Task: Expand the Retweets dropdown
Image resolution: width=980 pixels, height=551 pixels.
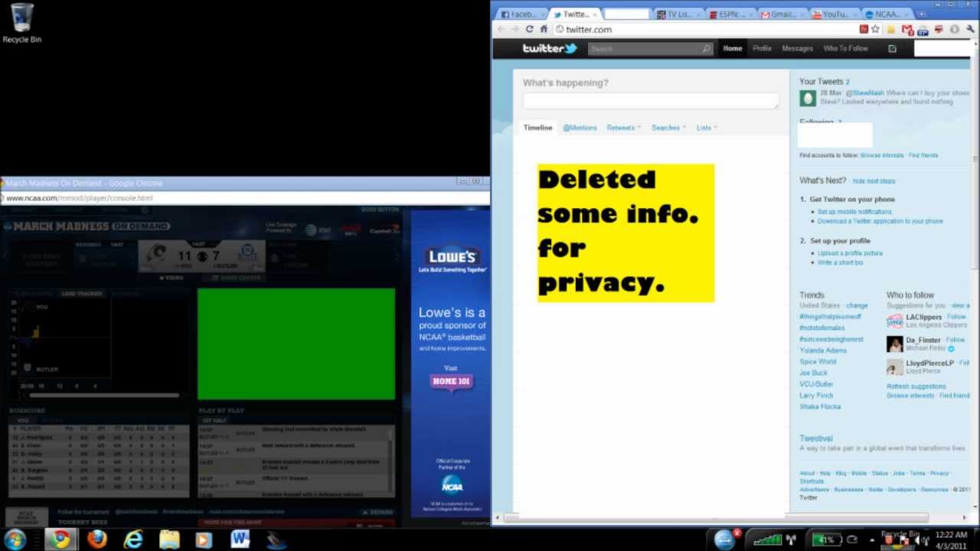Action: click(x=624, y=128)
